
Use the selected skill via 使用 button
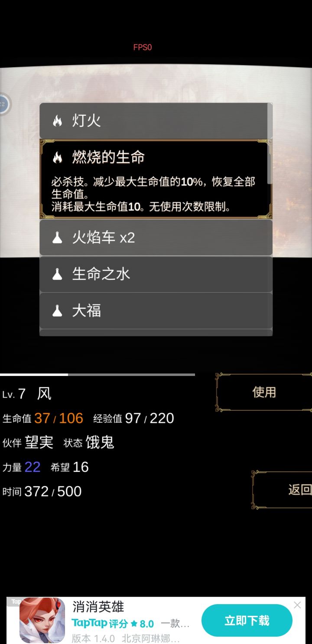(264, 392)
